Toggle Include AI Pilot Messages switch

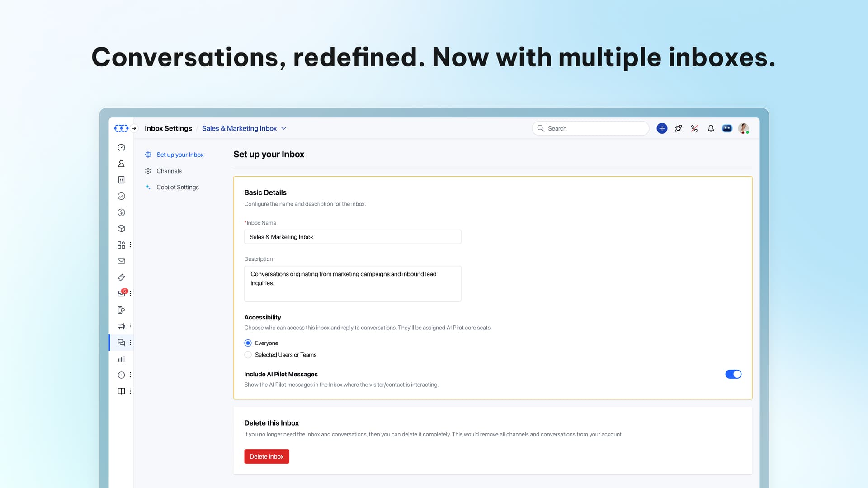tap(733, 374)
